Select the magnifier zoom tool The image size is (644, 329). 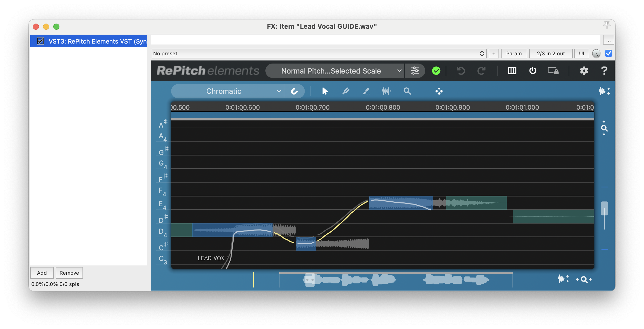tap(407, 91)
